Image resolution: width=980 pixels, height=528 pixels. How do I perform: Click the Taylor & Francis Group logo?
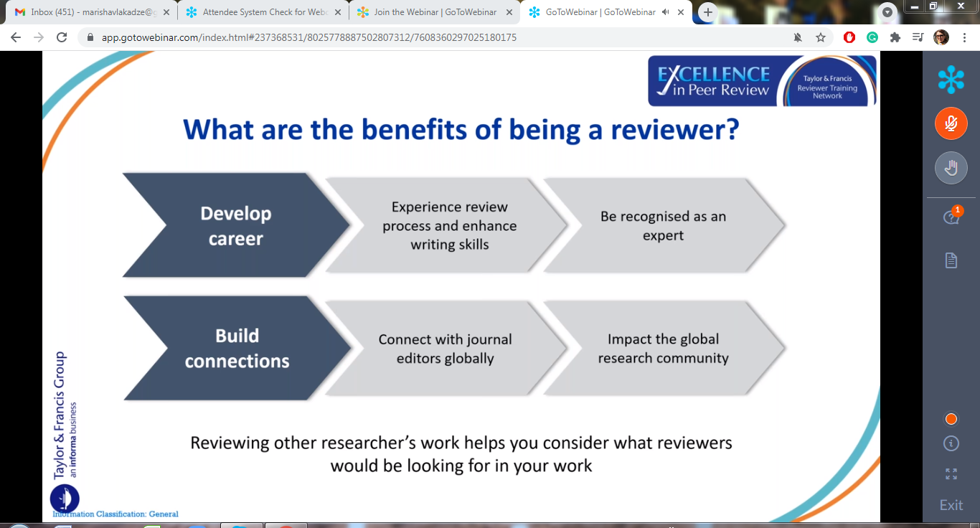(65, 432)
